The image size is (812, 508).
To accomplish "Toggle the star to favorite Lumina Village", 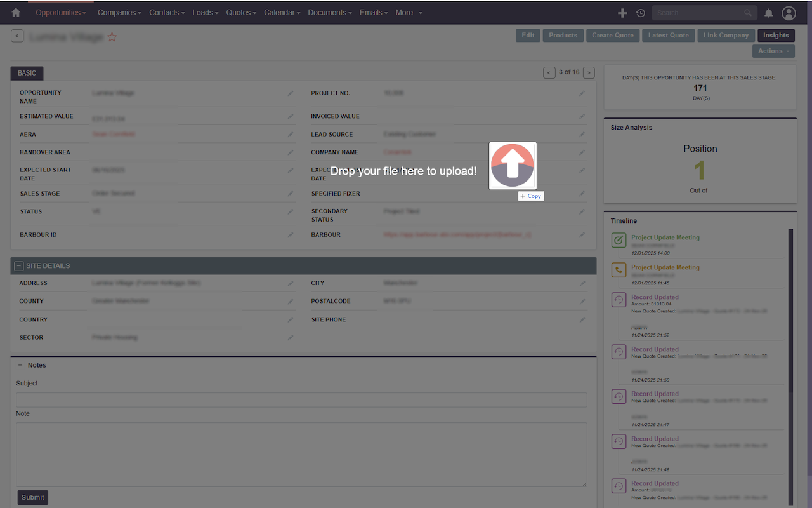I will pyautogui.click(x=112, y=37).
